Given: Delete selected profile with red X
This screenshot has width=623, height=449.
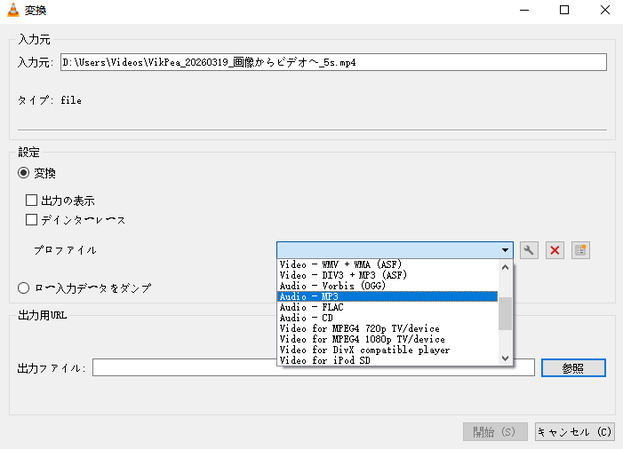Looking at the screenshot, I should click(x=555, y=250).
